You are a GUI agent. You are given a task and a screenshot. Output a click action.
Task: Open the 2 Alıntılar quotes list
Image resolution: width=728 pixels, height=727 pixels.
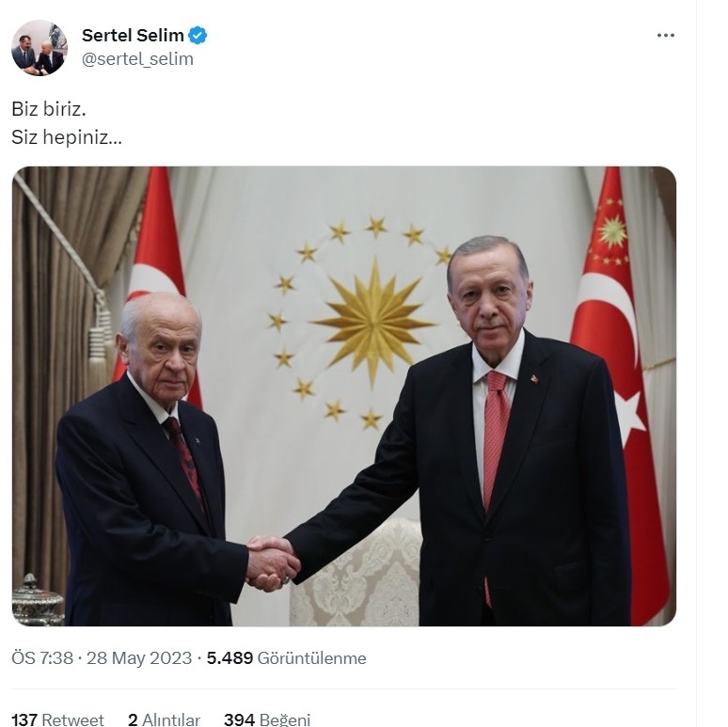[164, 719]
